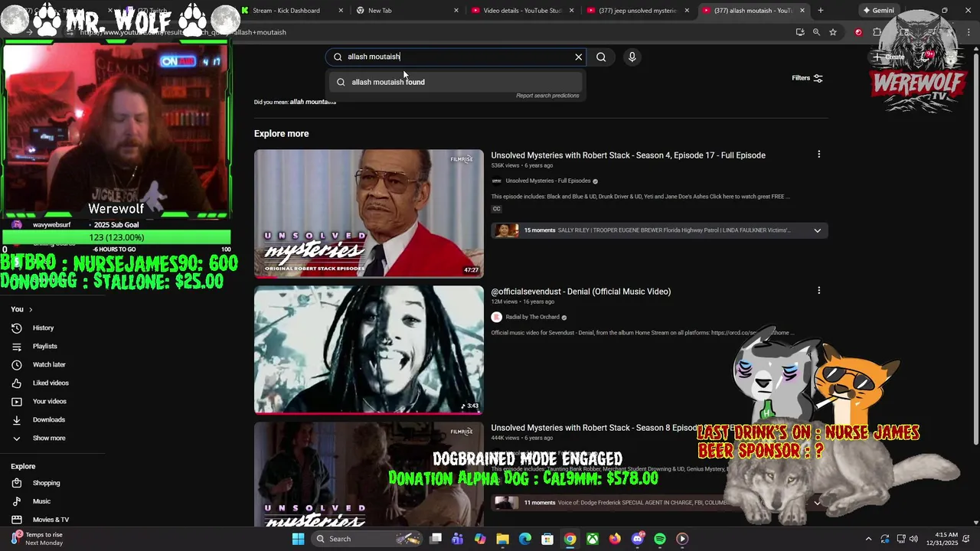Visit 'Unsolved Mysteries - Full Episodes' channel
This screenshot has height=551, width=980.
[x=547, y=181]
